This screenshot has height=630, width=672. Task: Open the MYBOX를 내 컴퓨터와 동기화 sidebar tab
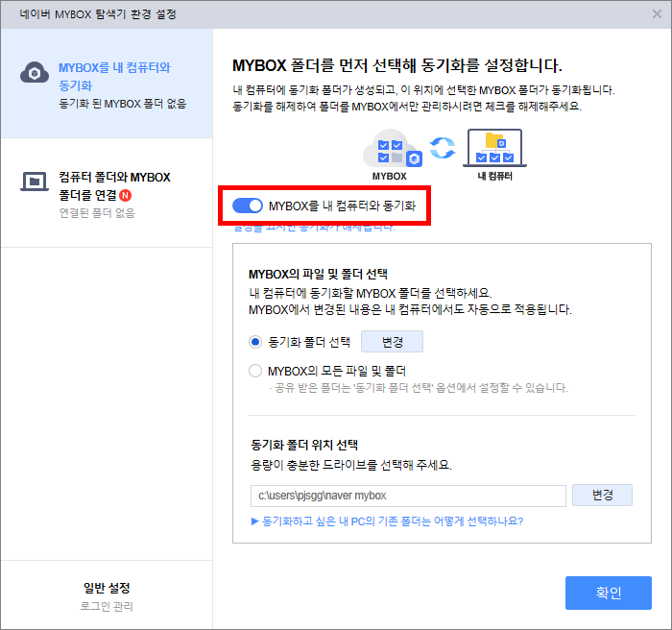[107, 84]
